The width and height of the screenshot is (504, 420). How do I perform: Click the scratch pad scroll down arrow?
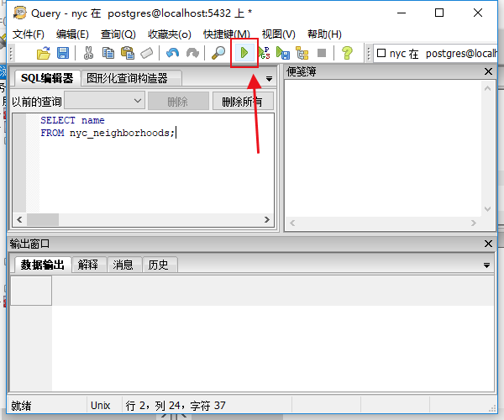coord(487,209)
